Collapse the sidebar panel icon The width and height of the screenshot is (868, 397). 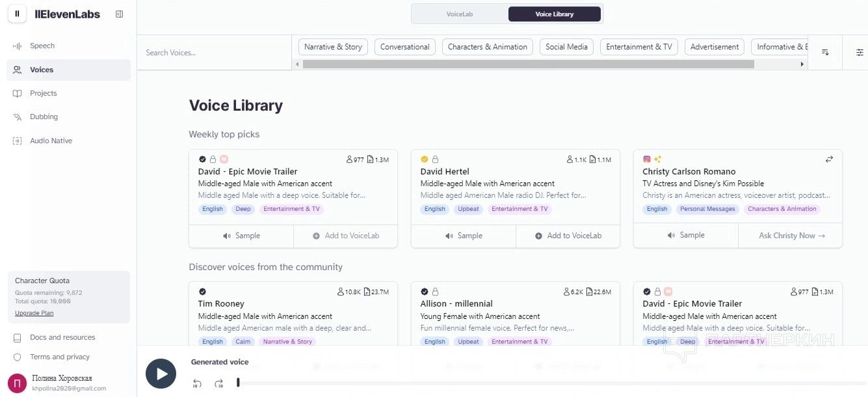click(119, 14)
